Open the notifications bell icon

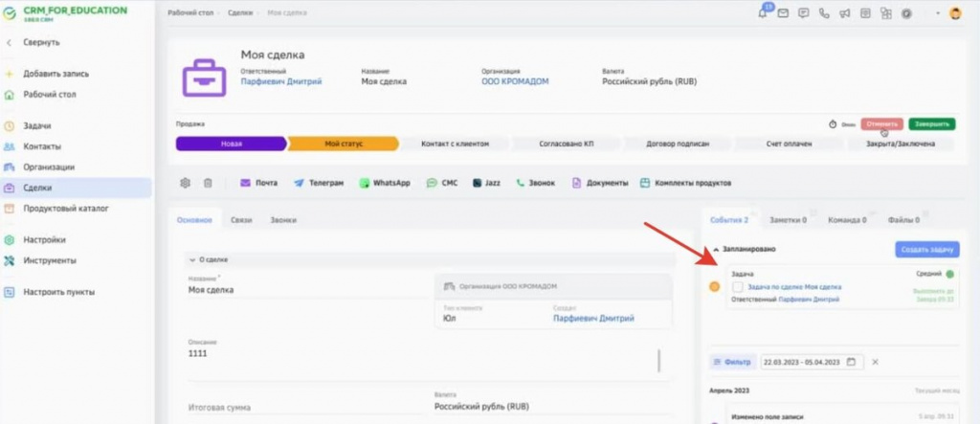point(763,13)
